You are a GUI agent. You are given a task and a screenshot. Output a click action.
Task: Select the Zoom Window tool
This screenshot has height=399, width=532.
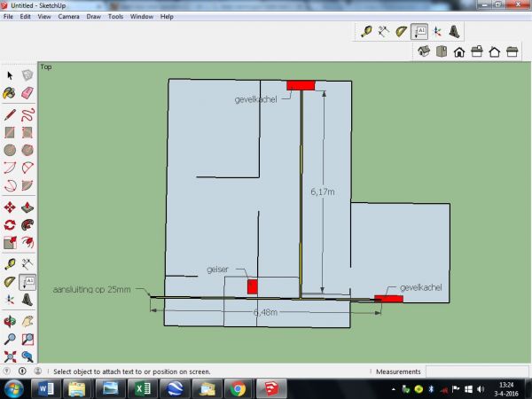[x=27, y=339]
